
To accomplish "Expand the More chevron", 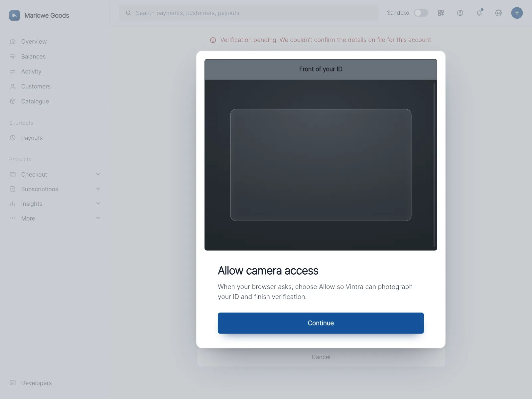I will click(x=98, y=218).
